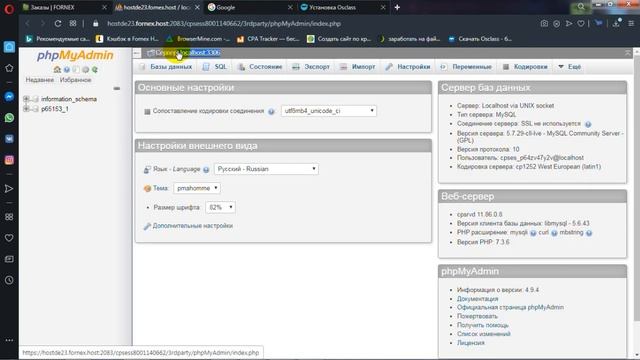Reload navigation panel green icon

point(95,70)
